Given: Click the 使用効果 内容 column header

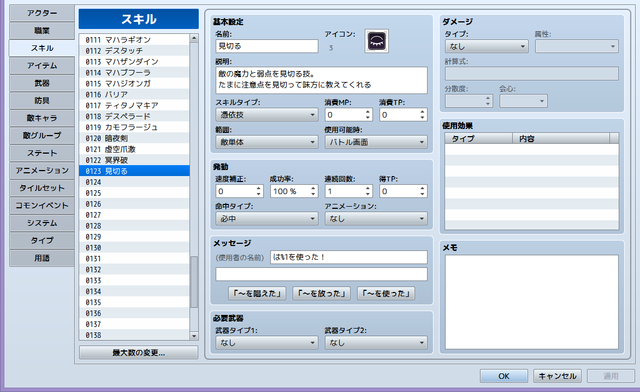Looking at the screenshot, I should (x=561, y=138).
